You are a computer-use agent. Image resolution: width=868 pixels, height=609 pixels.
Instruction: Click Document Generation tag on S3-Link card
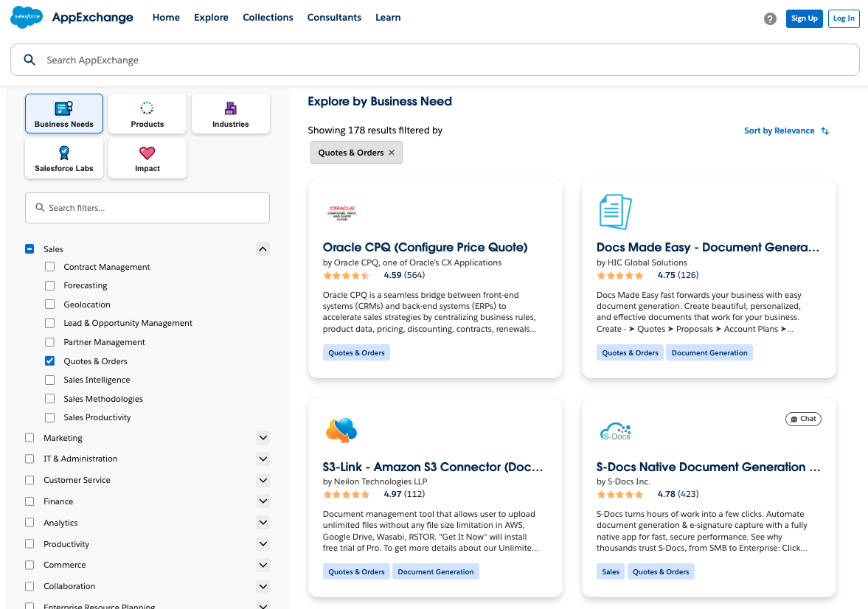click(436, 572)
